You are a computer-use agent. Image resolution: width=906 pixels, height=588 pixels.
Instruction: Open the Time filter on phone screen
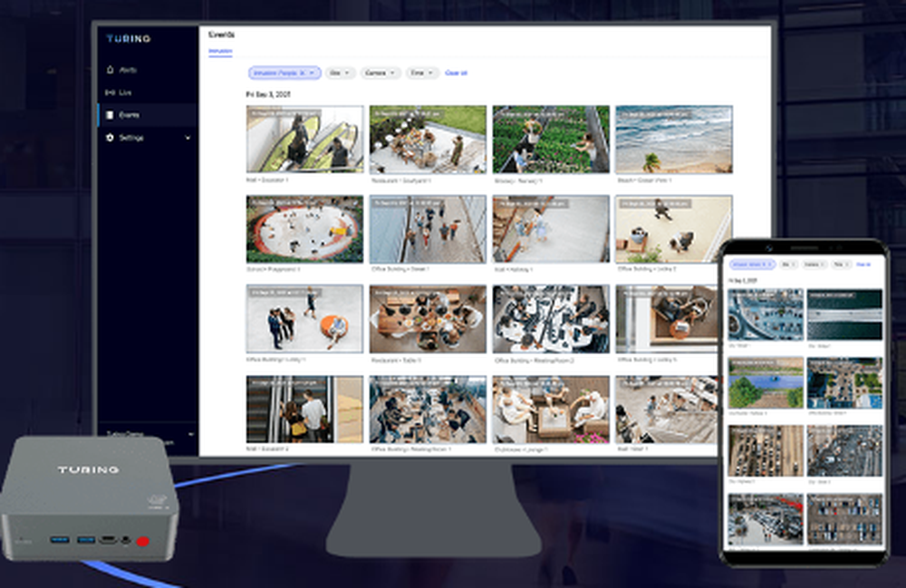click(x=842, y=264)
